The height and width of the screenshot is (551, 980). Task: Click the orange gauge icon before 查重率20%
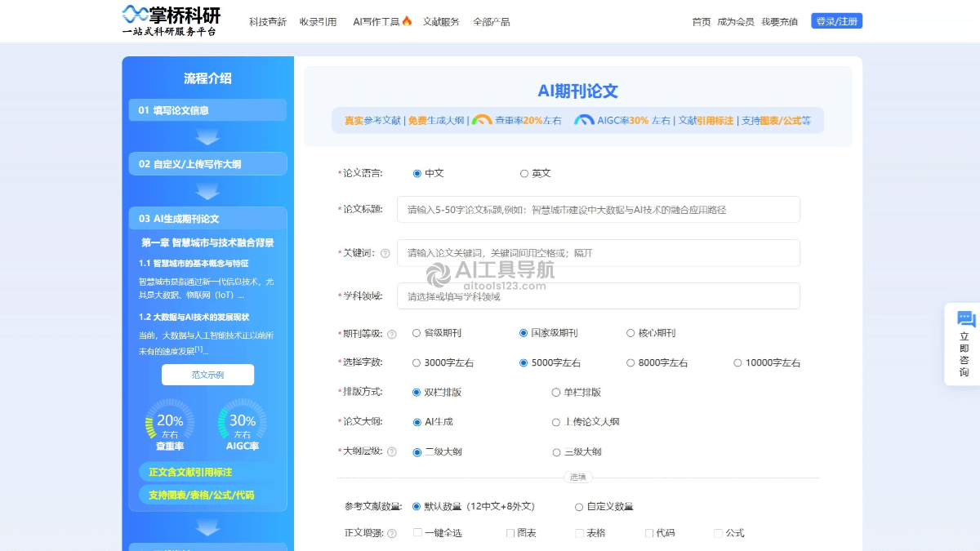click(x=482, y=120)
